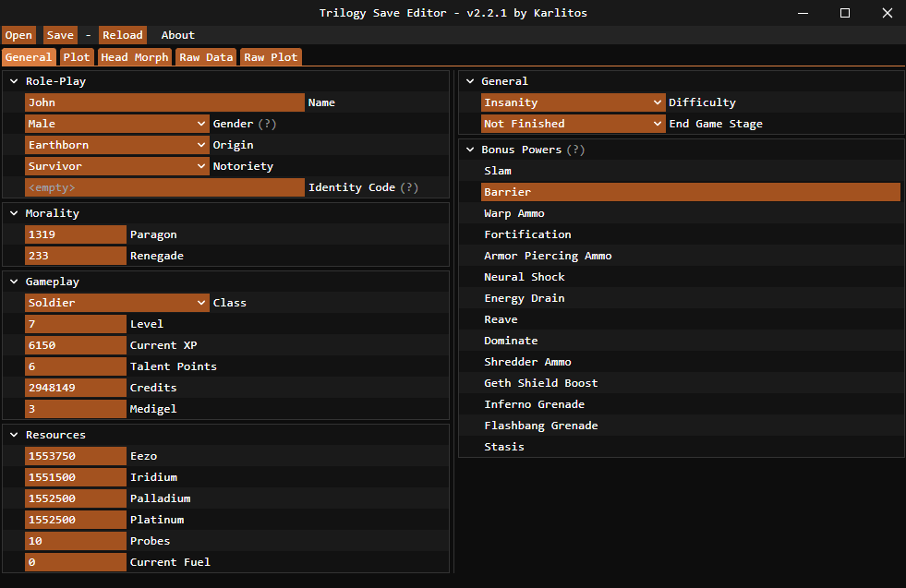Select Stasis in Bonus Powers
Screen dimensions: 906x588
(691, 447)
